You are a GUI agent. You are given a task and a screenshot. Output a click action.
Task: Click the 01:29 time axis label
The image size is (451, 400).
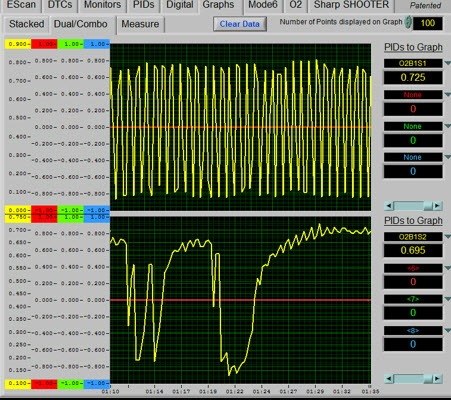click(x=315, y=391)
